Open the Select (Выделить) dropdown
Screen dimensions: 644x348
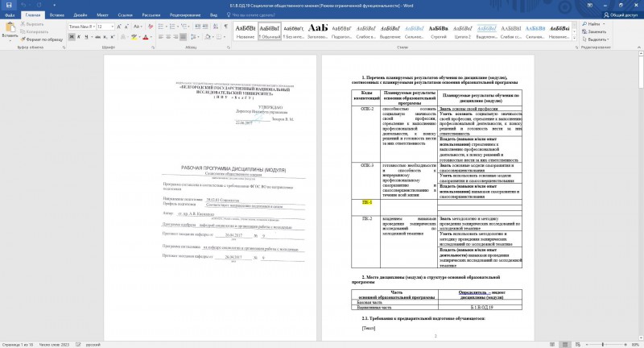[x=596, y=39]
